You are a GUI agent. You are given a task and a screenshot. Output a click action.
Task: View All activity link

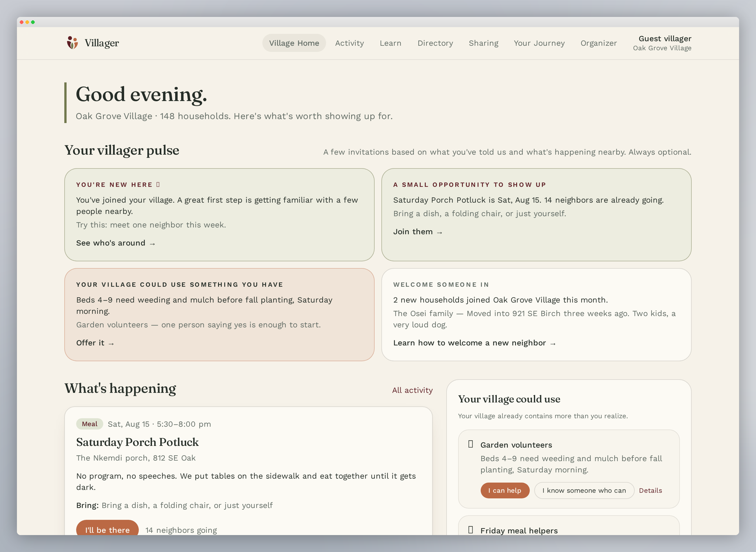[x=412, y=390]
